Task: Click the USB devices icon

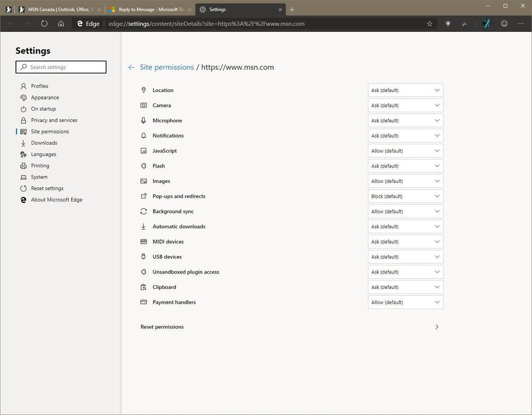Action: pyautogui.click(x=144, y=256)
